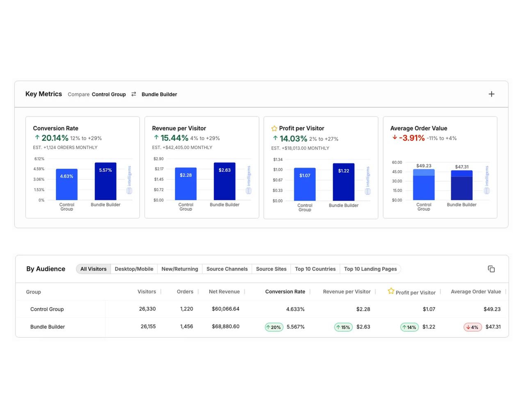The width and height of the screenshot is (525, 420).
Task: Open the Source Sites tab
Action: [271, 269]
